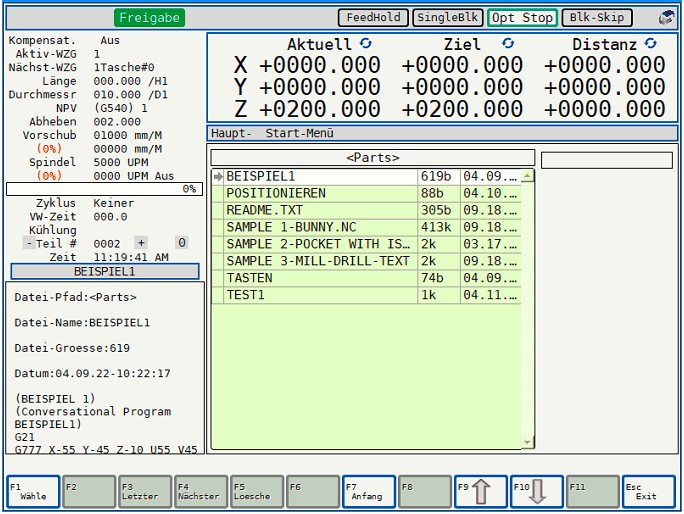Click the blank F8 softkey
Viewport: 684px width, 514px height.
point(425,491)
